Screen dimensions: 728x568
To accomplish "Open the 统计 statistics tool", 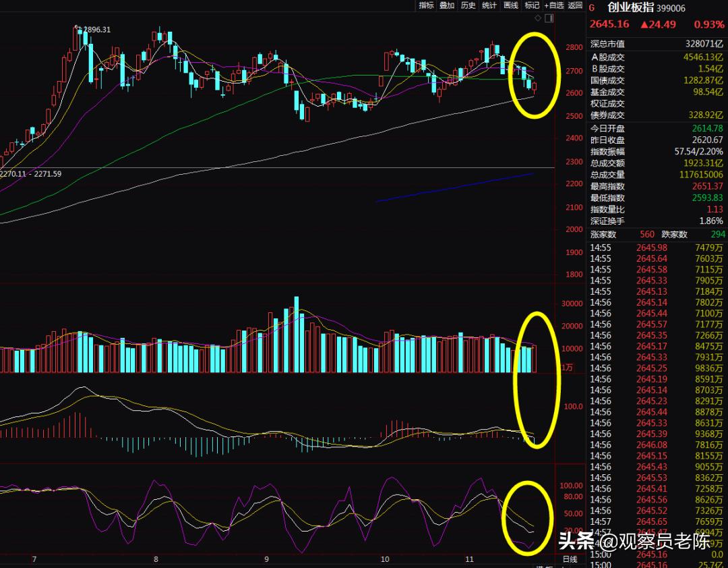I will pos(489,5).
